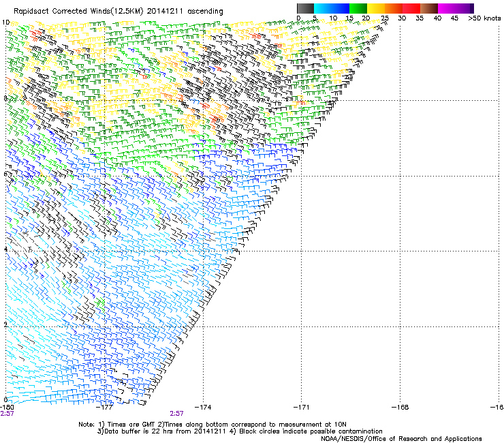Screen dimensions: 504x443
Task: Click the "20141211 ascending" text in the title
Action: [x=185, y=12]
